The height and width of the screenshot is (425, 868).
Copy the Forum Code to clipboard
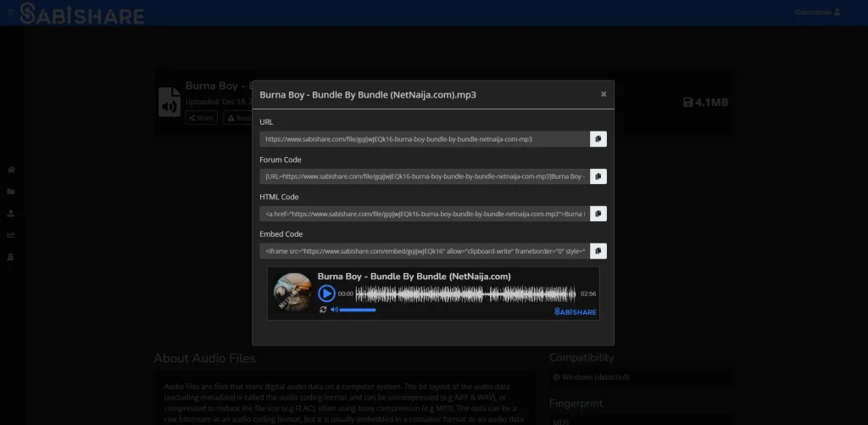click(x=598, y=176)
